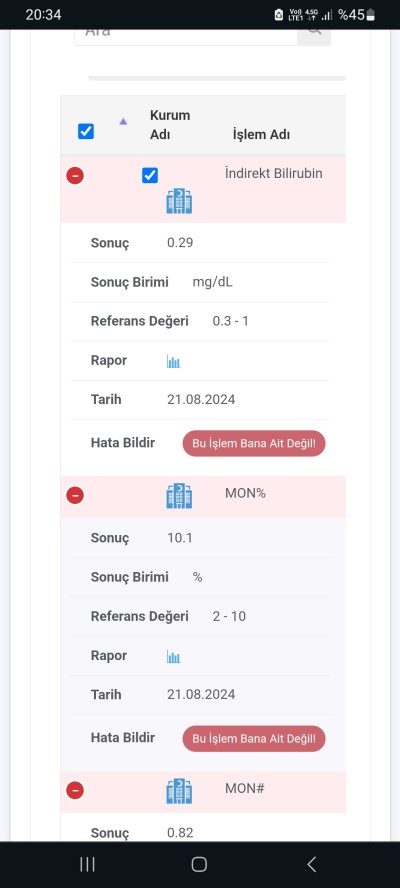Open the MON% report chart icon
The height and width of the screenshot is (888, 400).
tap(173, 656)
